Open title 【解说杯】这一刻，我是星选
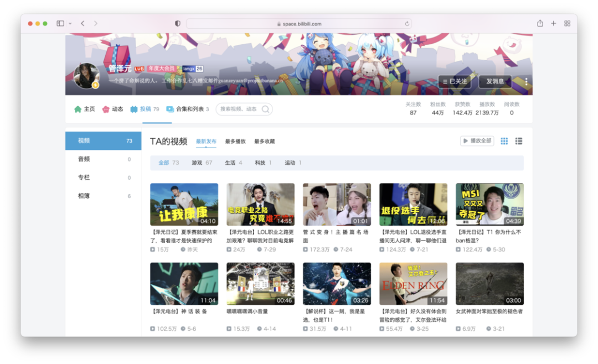The height and width of the screenshot is (364, 598). click(x=334, y=315)
